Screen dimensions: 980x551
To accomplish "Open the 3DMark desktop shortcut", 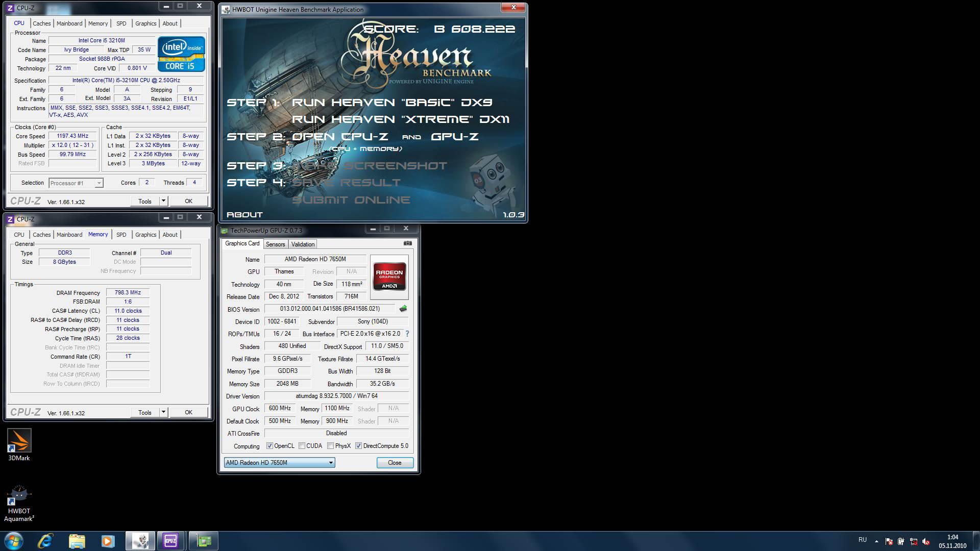I will tap(19, 444).
